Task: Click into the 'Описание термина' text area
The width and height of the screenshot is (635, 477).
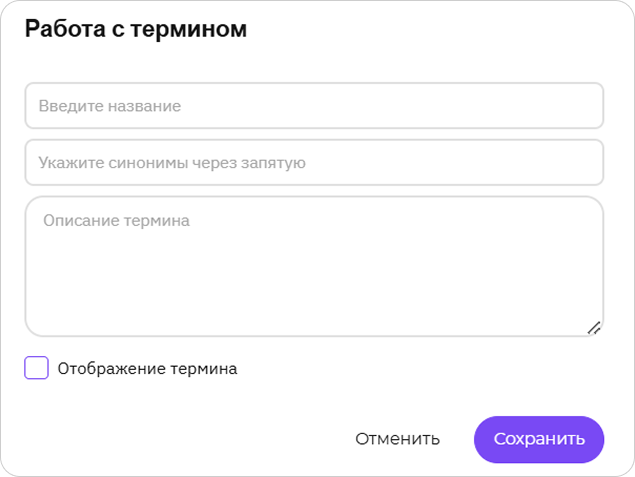Action: [x=314, y=266]
